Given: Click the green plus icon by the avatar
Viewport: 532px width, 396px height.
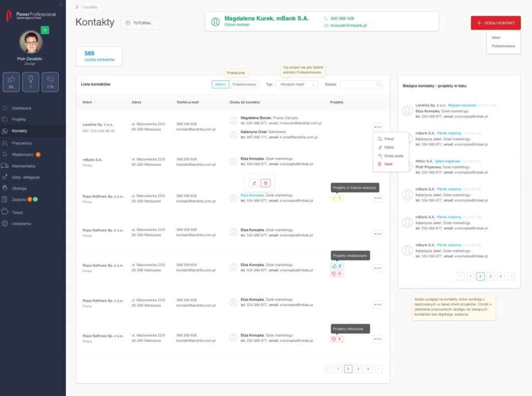Looking at the screenshot, I should [45, 30].
